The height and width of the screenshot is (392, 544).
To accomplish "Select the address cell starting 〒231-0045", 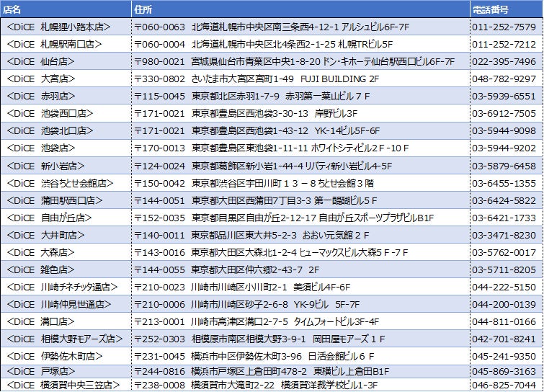I will (x=300, y=356).
